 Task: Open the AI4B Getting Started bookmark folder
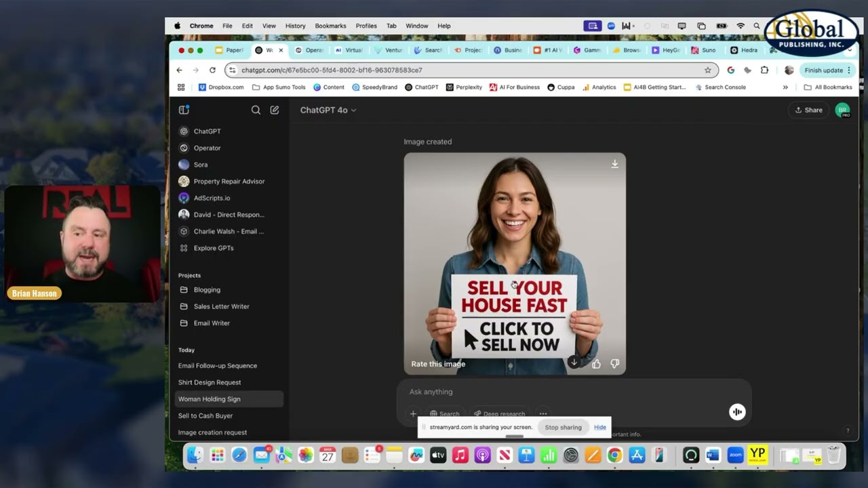655,87
